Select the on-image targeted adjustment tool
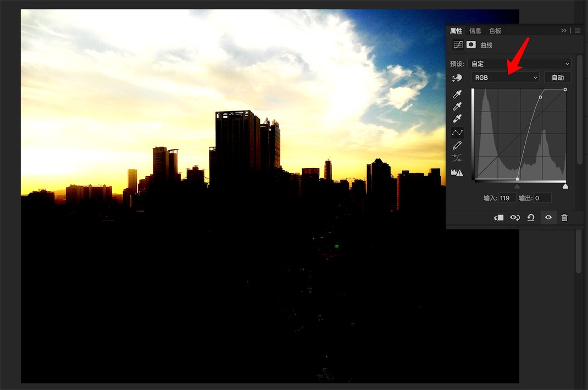The width and height of the screenshot is (588, 390). point(457,78)
